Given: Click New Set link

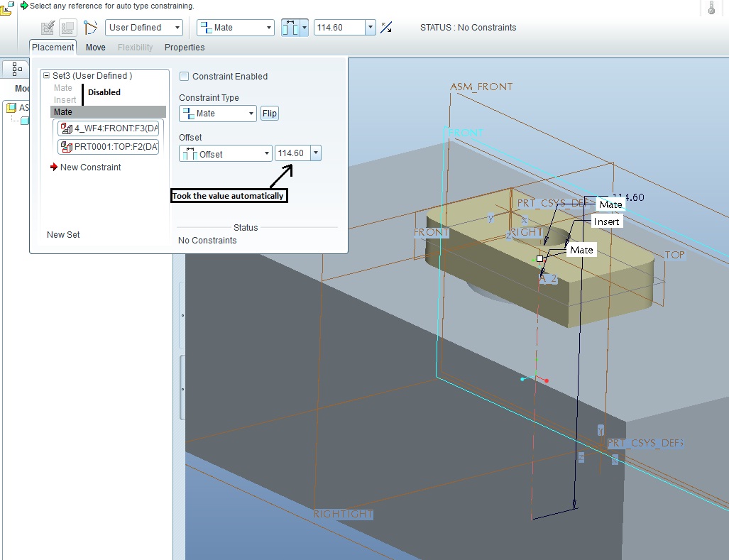Looking at the screenshot, I should pos(63,235).
